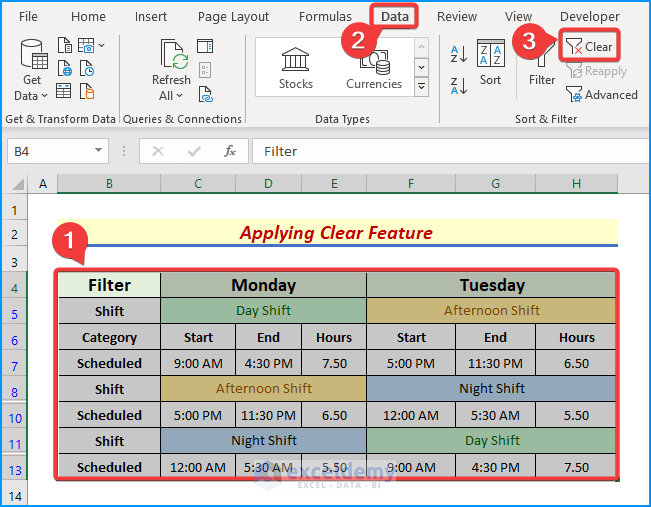The height and width of the screenshot is (507, 651).
Task: Switch to the Formulas tab
Action: pos(325,17)
